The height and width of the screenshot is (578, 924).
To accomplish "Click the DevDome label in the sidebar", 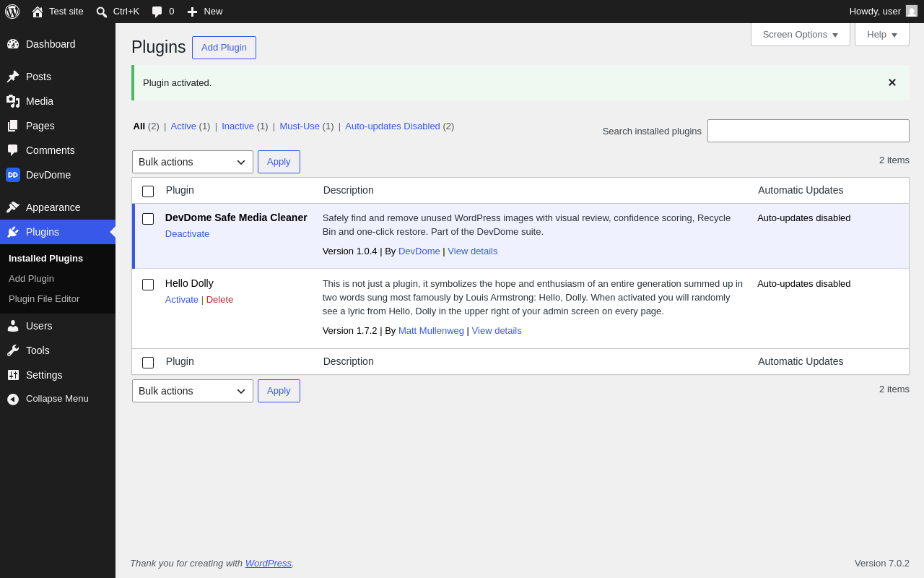I will coord(48,175).
